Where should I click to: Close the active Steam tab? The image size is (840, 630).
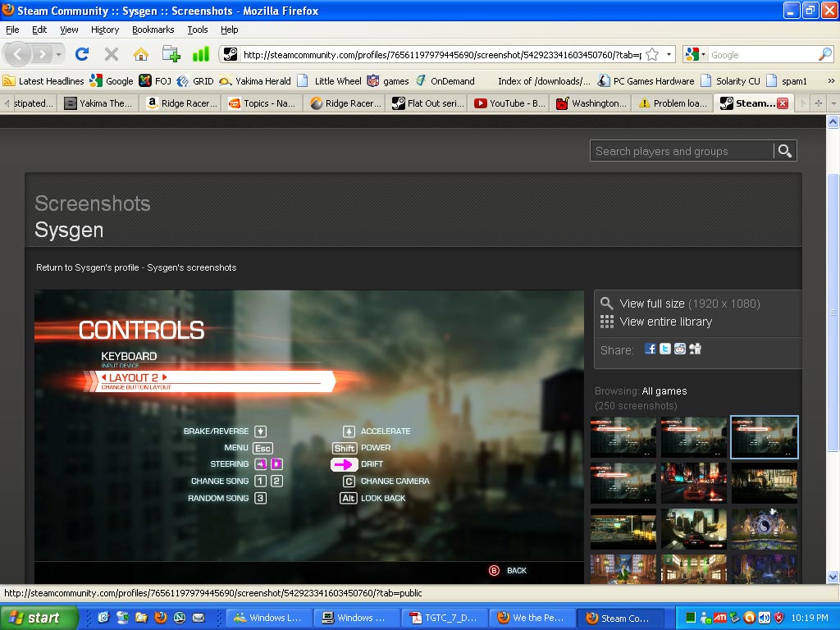[x=783, y=103]
